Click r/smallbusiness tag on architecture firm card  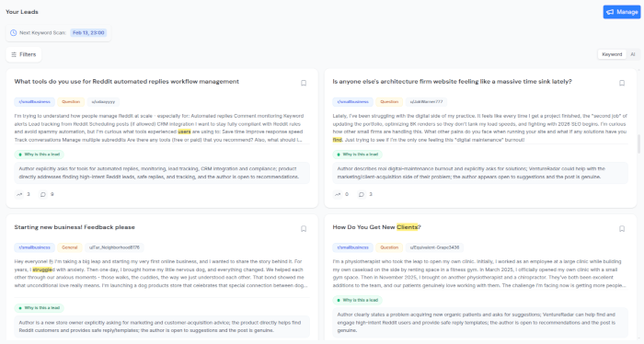pos(352,101)
